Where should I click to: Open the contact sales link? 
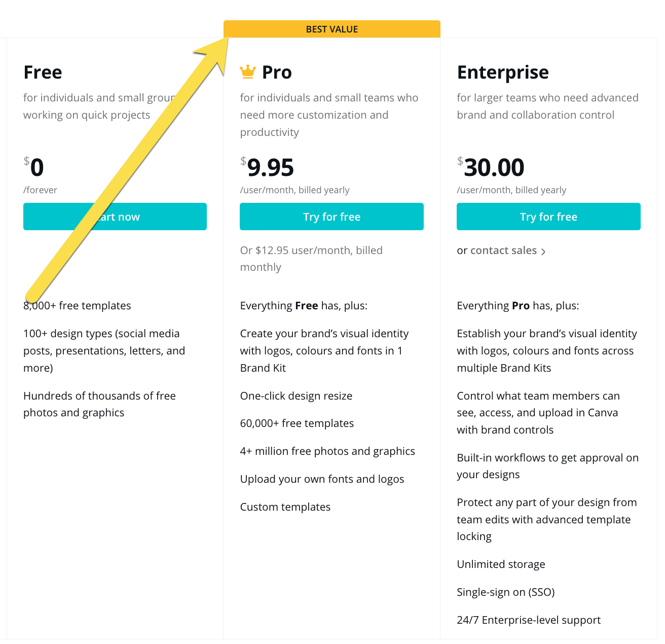[503, 251]
